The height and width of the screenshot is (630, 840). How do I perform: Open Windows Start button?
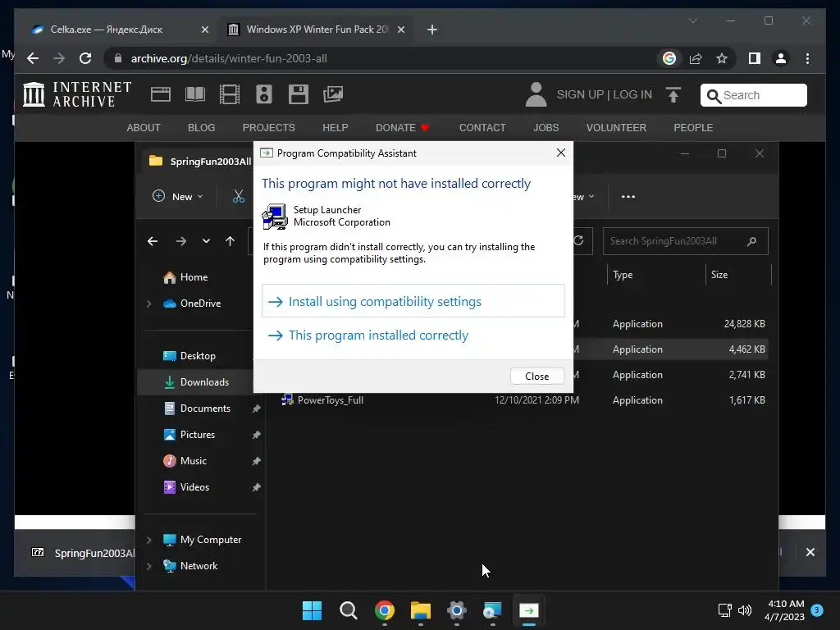[312, 610]
